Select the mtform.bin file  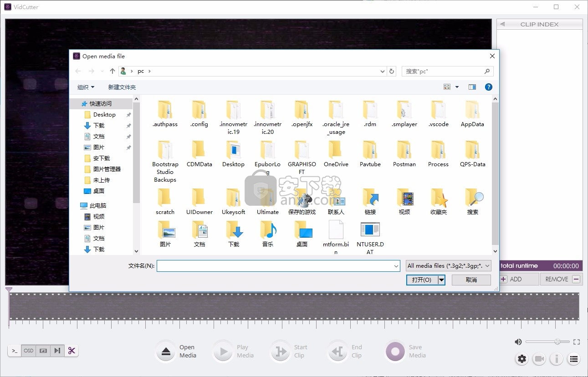pyautogui.click(x=336, y=238)
